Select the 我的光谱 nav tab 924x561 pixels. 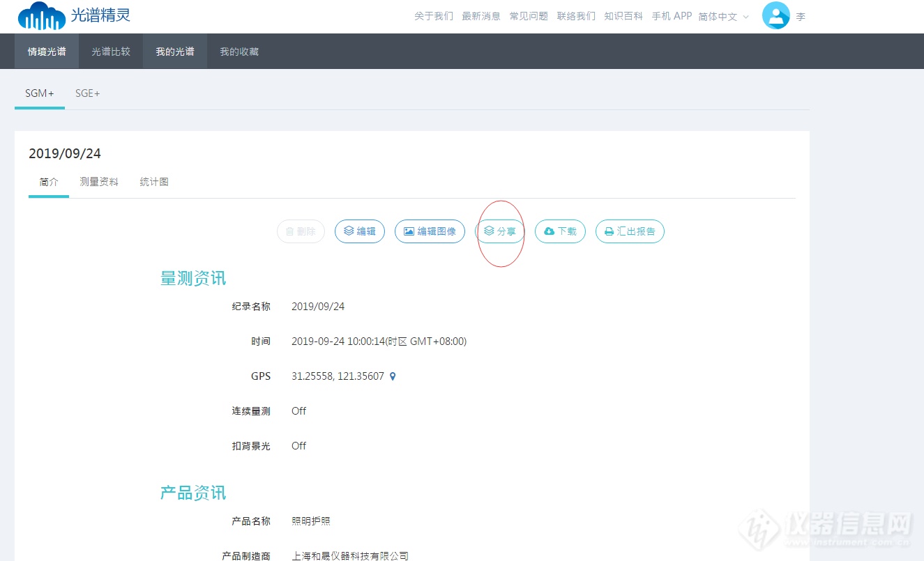tap(175, 52)
